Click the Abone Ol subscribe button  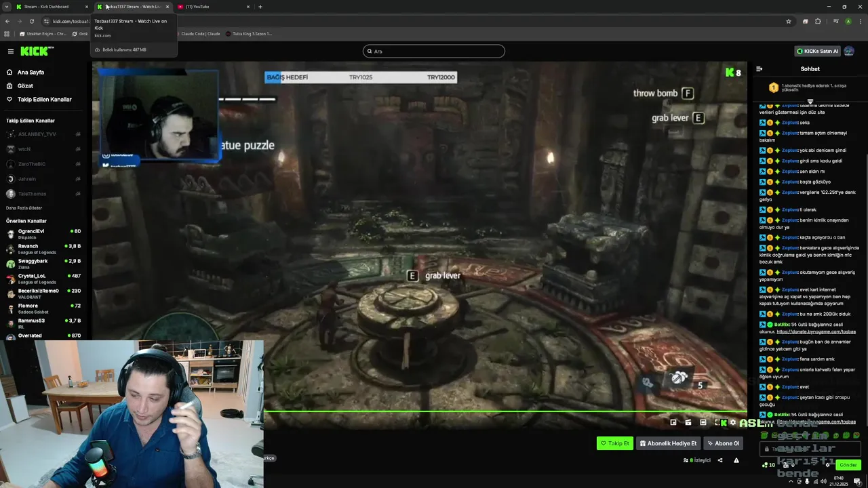pos(723,443)
